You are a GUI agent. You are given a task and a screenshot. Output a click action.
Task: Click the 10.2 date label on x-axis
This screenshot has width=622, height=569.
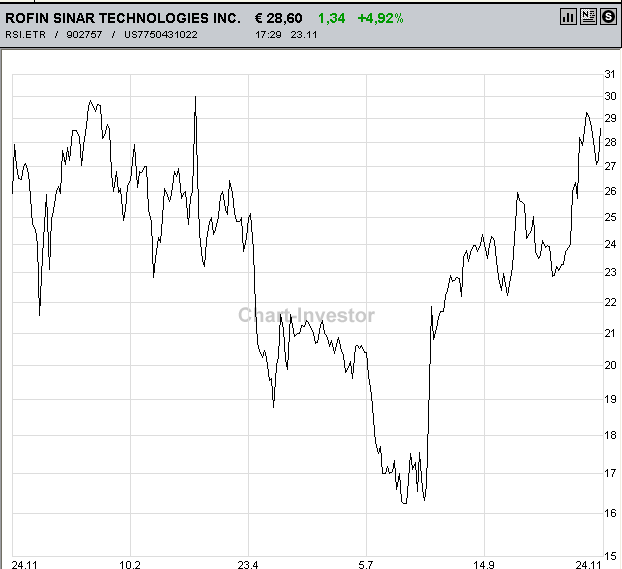[130, 564]
